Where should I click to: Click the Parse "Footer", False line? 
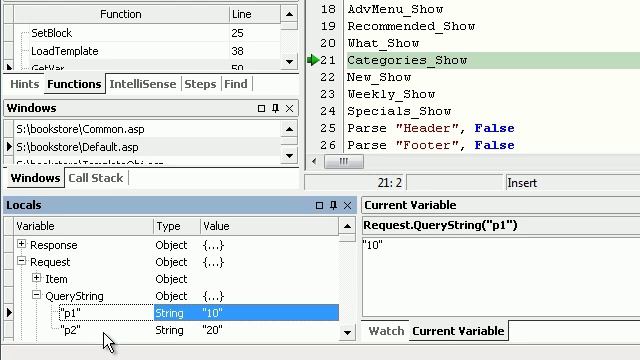[x=431, y=145]
